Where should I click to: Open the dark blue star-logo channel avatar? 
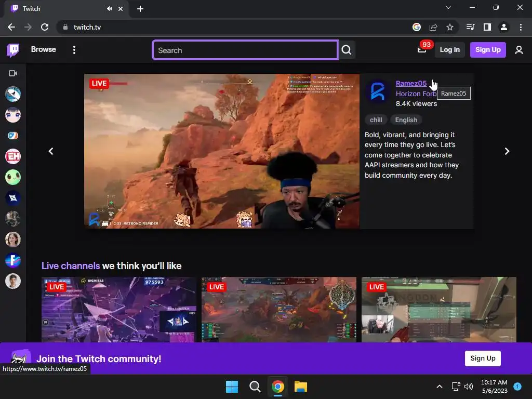click(x=13, y=198)
